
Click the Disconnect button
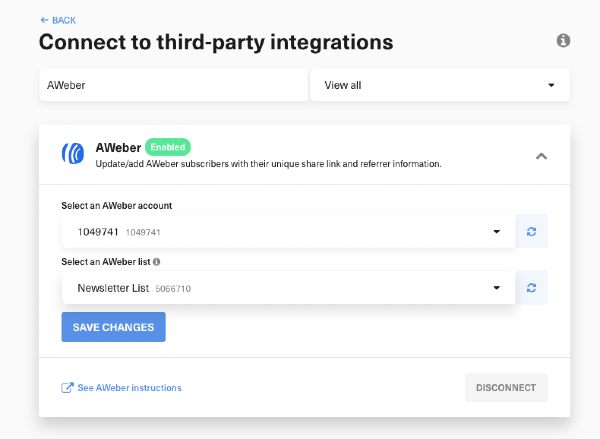click(505, 388)
